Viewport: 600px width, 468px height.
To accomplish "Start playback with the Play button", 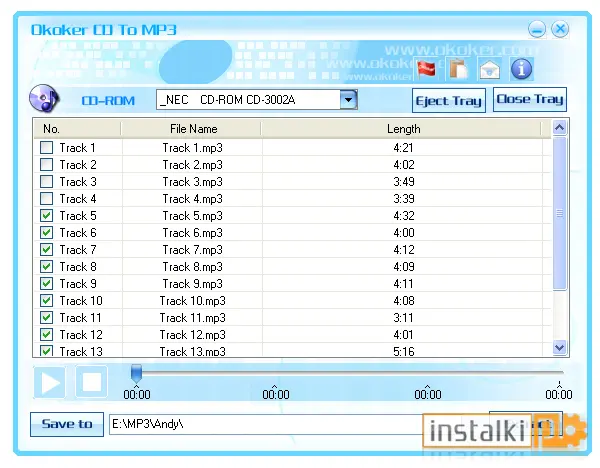I will coord(49,382).
